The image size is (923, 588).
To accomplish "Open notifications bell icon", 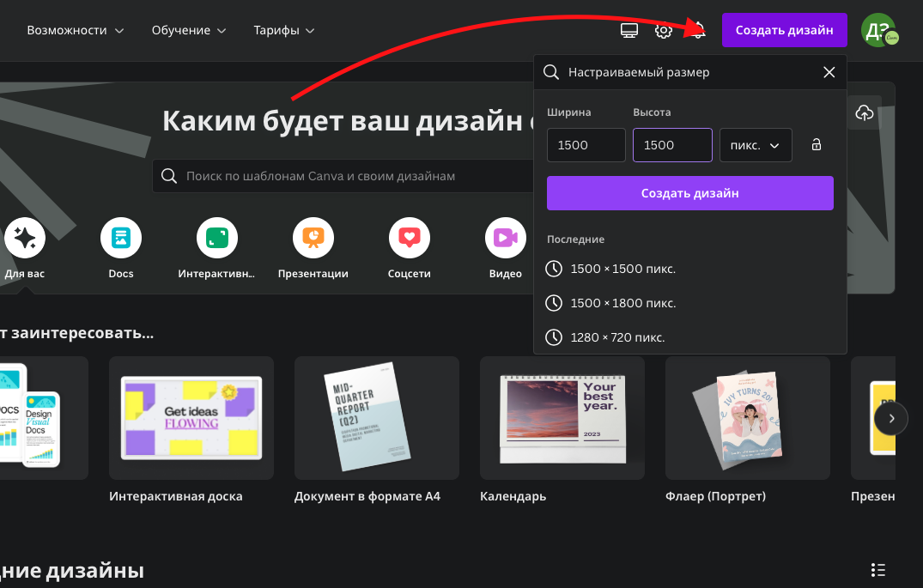I will pos(698,30).
